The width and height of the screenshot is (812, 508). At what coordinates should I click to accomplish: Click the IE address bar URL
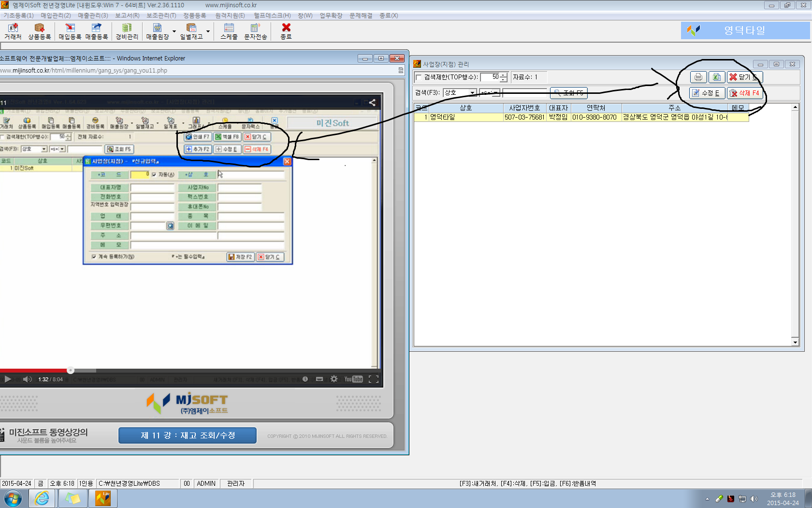click(x=84, y=71)
